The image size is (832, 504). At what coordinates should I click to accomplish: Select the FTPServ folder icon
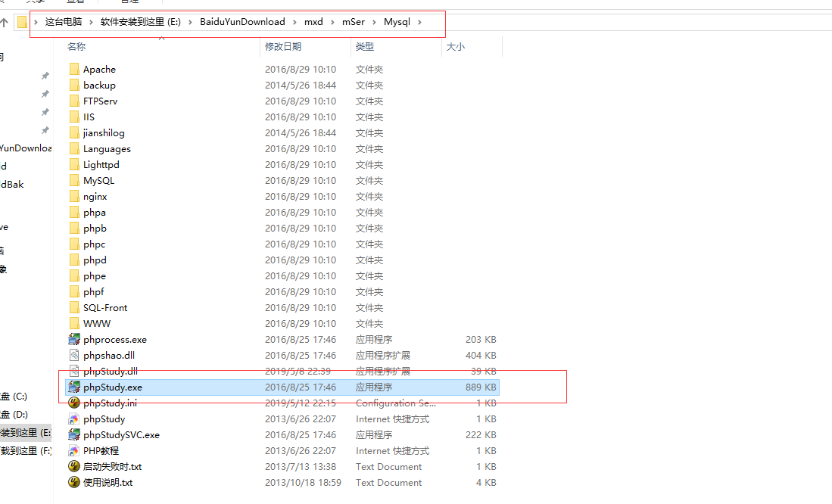(74, 101)
